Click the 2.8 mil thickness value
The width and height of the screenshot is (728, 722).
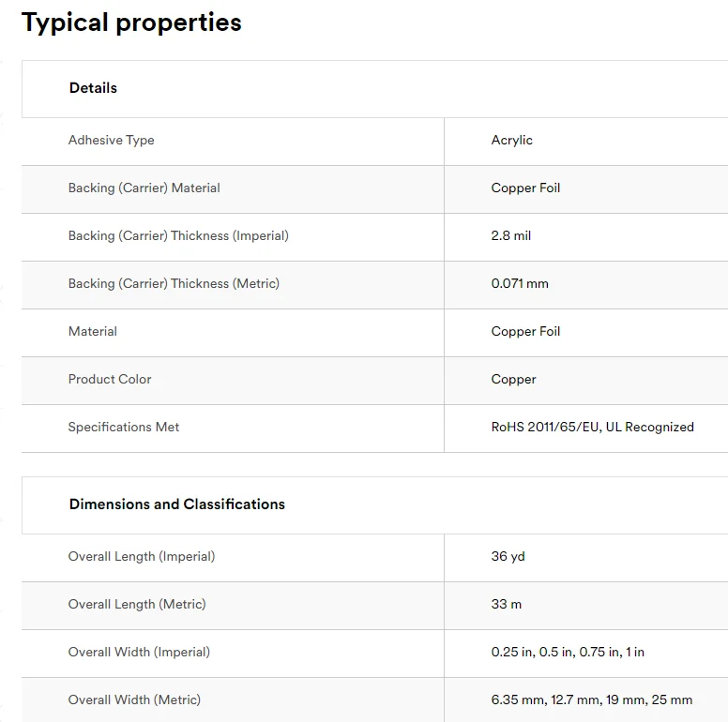[510, 236]
